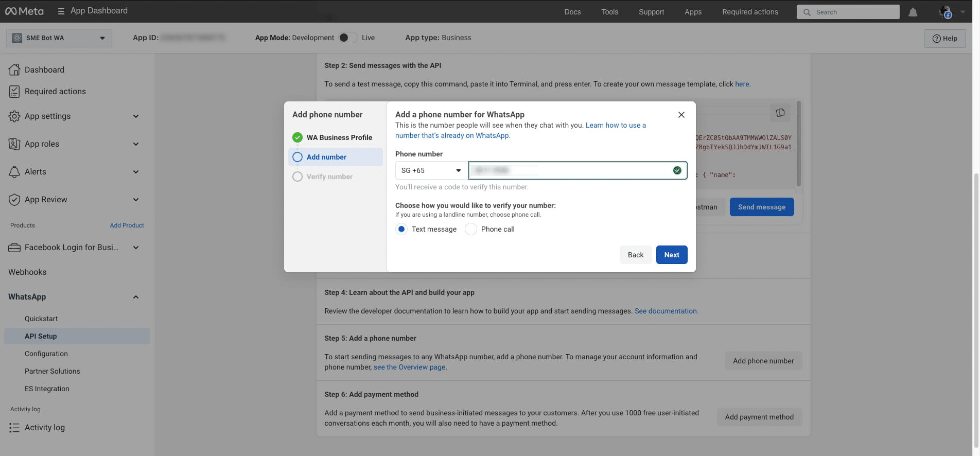
Task: Click the Help question mark icon
Action: (x=936, y=39)
